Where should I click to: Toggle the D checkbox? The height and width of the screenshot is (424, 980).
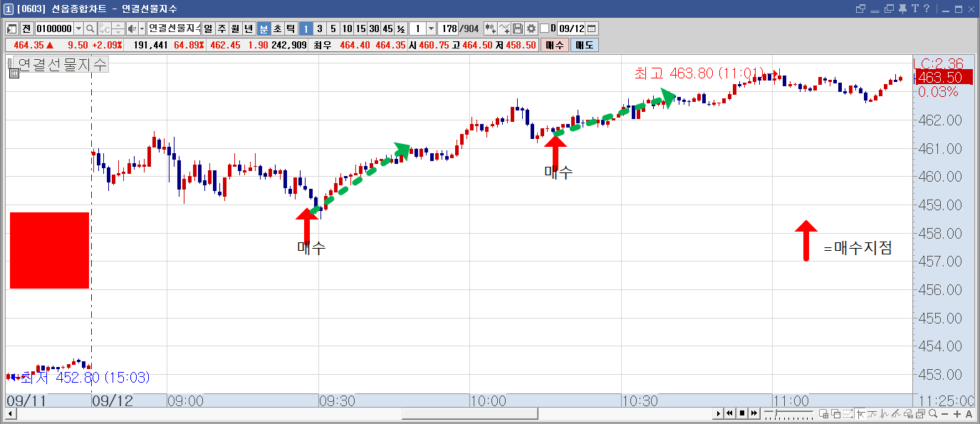(x=544, y=29)
